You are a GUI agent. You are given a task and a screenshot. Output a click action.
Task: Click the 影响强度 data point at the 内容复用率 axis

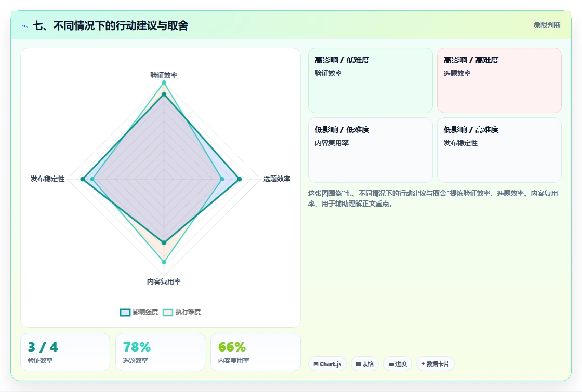(164, 243)
